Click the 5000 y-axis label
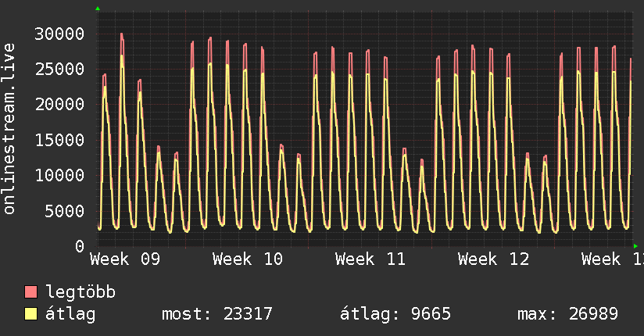644x336 pixels. [65, 211]
